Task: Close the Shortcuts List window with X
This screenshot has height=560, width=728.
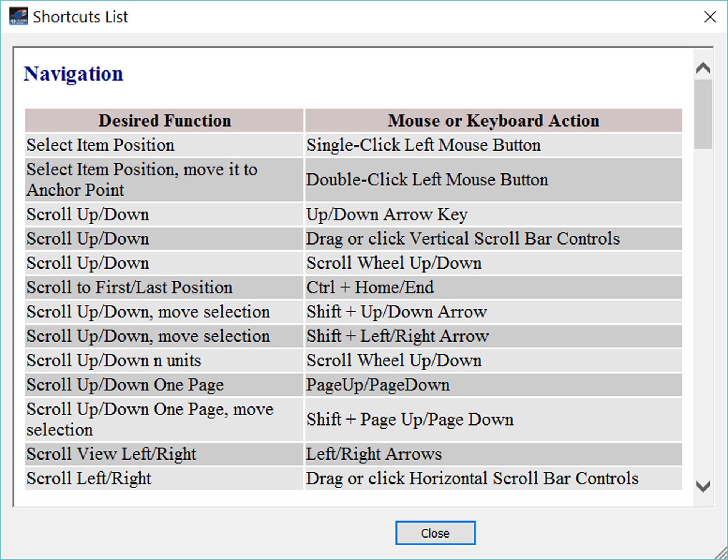Action: click(710, 17)
